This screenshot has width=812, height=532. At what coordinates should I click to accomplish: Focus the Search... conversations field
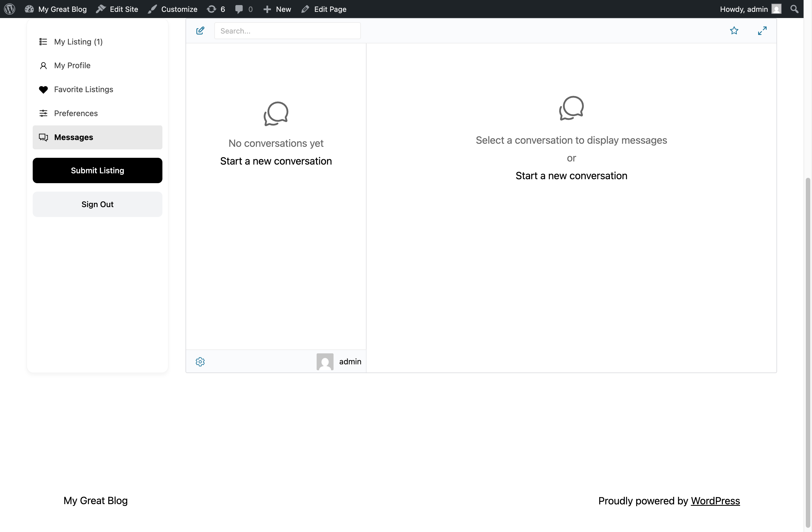(x=287, y=31)
